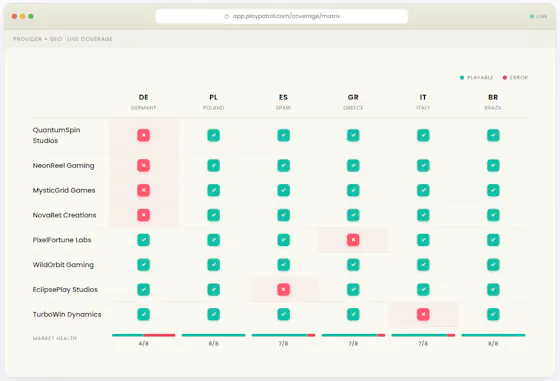The width and height of the screenshot is (560, 381).
Task: Select MysticGrid Games red X in DE column
Action: [x=144, y=190]
